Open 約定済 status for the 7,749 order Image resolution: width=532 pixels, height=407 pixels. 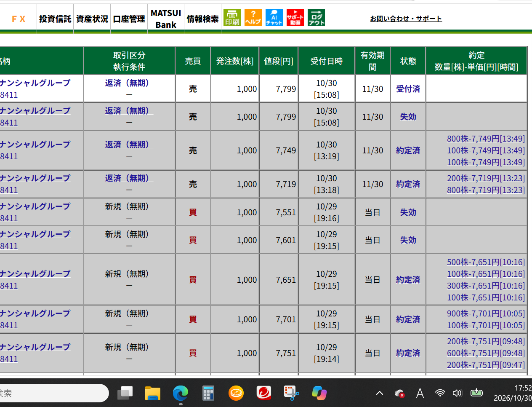point(408,150)
